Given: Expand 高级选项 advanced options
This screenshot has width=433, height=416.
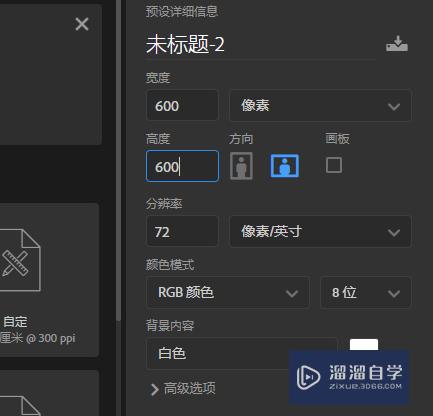Looking at the screenshot, I should 183,389.
